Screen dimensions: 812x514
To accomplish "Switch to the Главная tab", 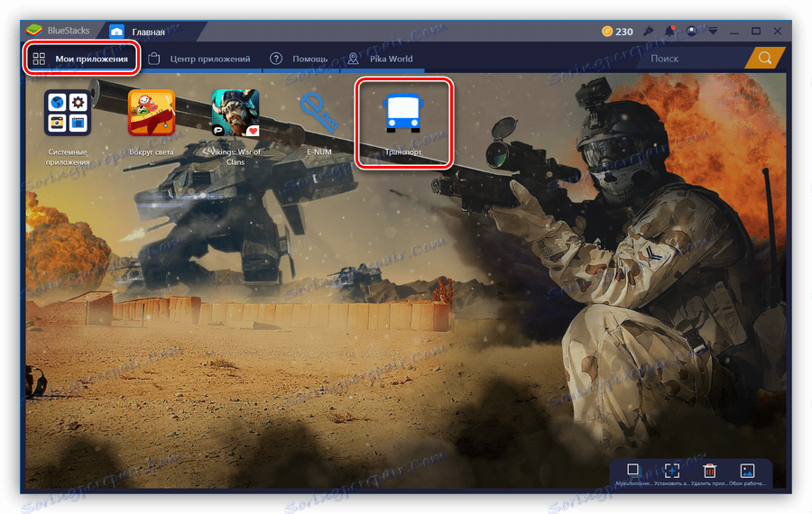I will click(x=149, y=32).
